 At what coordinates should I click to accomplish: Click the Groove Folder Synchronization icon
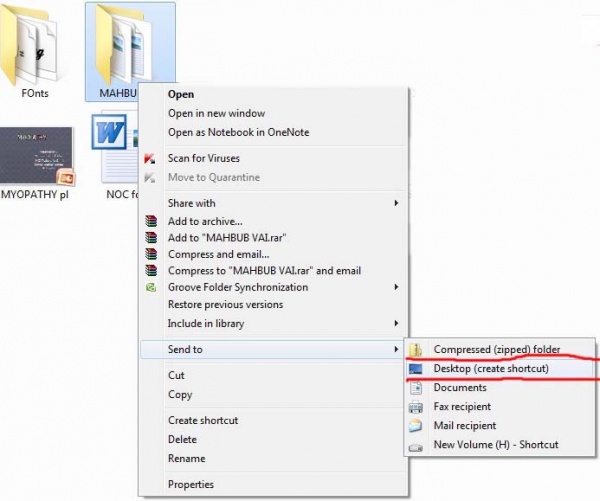(x=151, y=287)
